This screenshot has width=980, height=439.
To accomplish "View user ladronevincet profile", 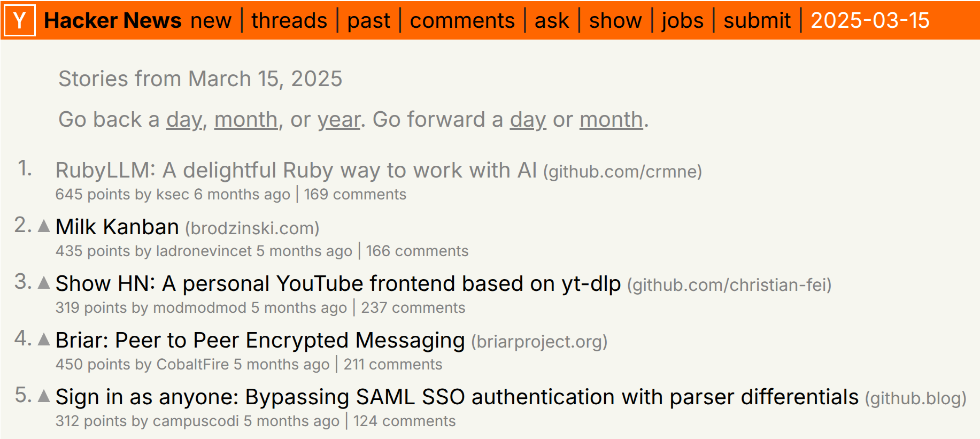I will [x=204, y=251].
